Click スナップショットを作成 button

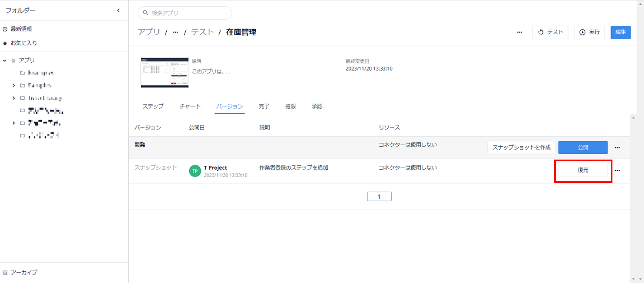[521, 148]
